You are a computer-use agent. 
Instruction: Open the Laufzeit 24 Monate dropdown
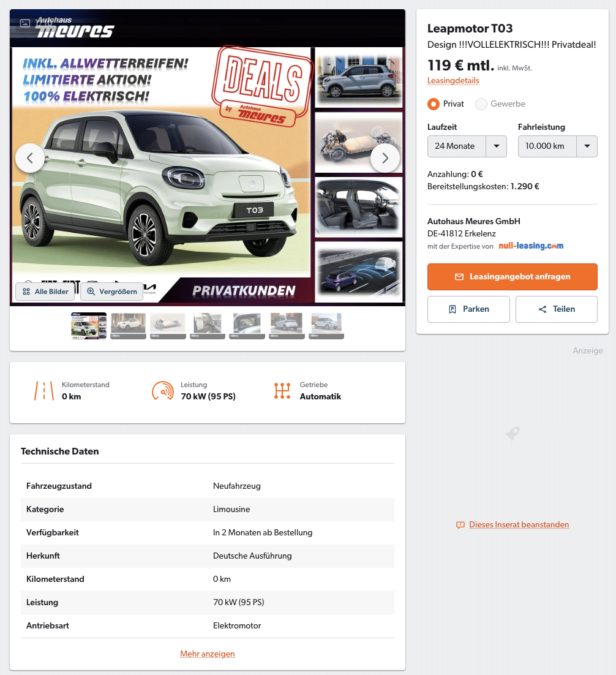(467, 146)
